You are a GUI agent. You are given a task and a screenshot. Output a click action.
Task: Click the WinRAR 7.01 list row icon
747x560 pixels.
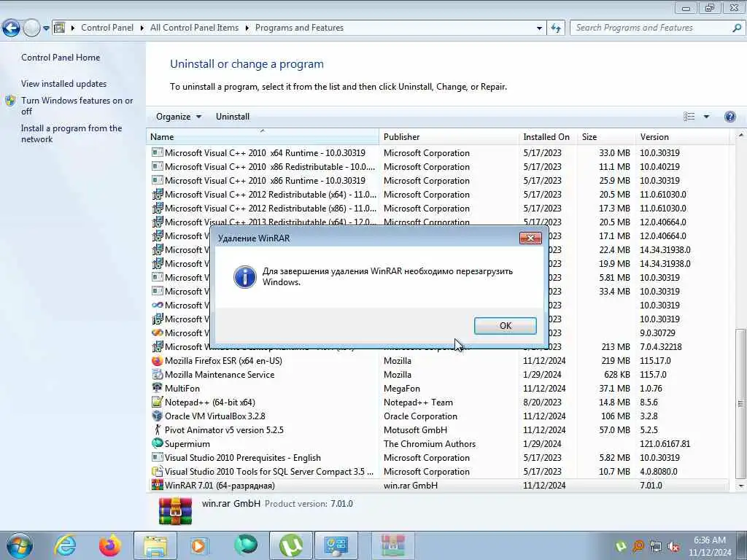coord(158,485)
